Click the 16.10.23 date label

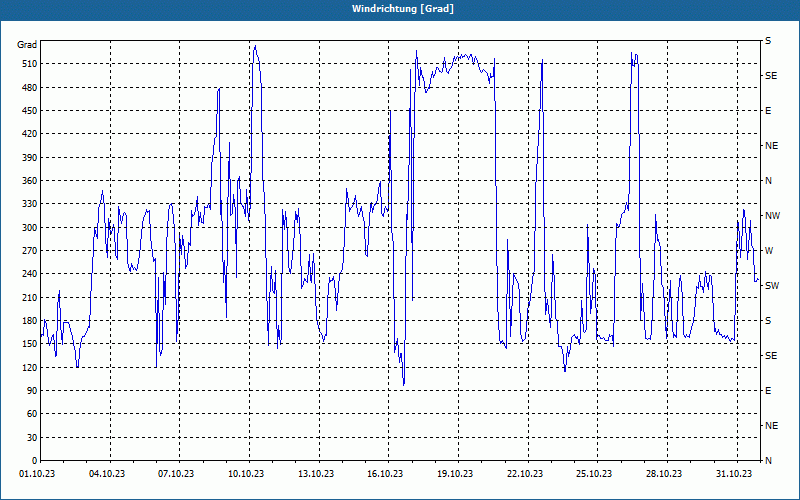(x=385, y=474)
